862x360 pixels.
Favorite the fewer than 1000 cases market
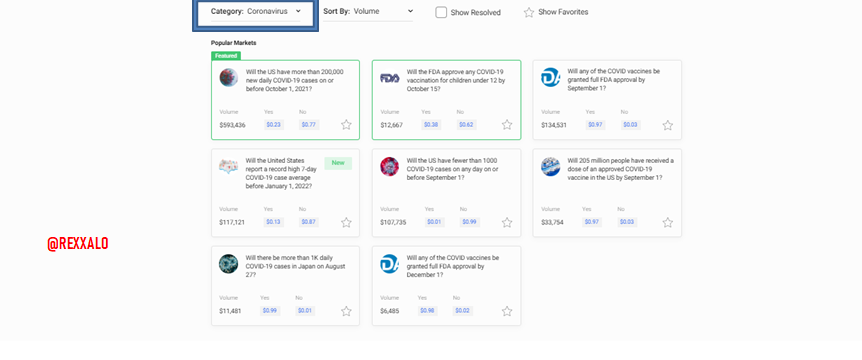click(507, 223)
